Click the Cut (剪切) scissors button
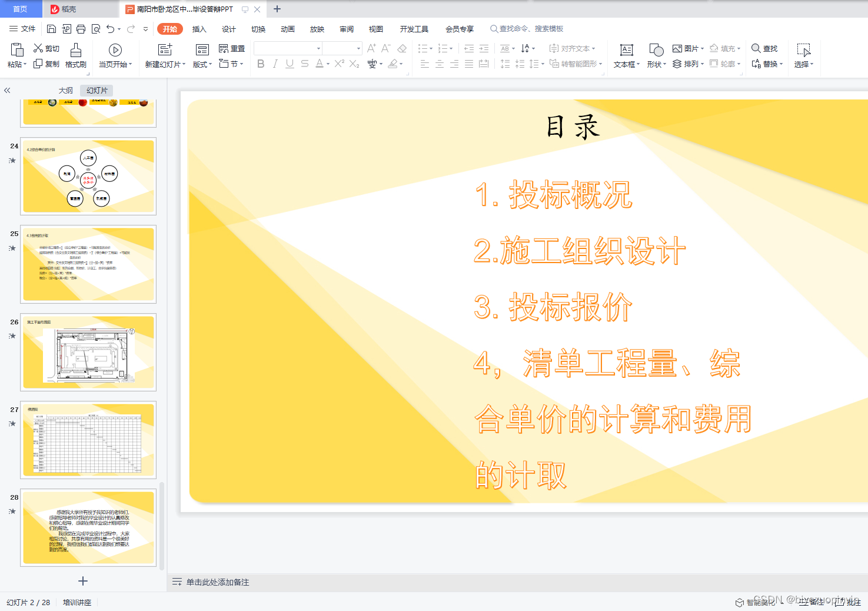Screen dimensions: 868x611 (46, 48)
